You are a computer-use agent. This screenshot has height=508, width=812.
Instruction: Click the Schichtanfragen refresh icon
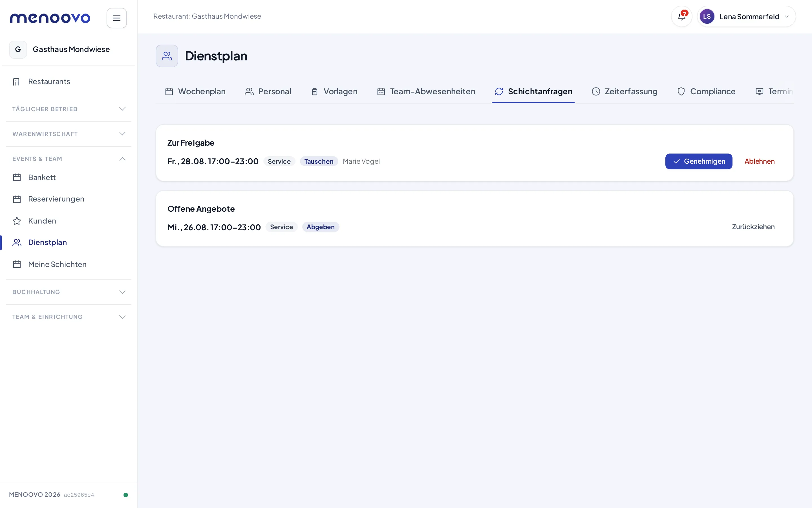tap(498, 91)
